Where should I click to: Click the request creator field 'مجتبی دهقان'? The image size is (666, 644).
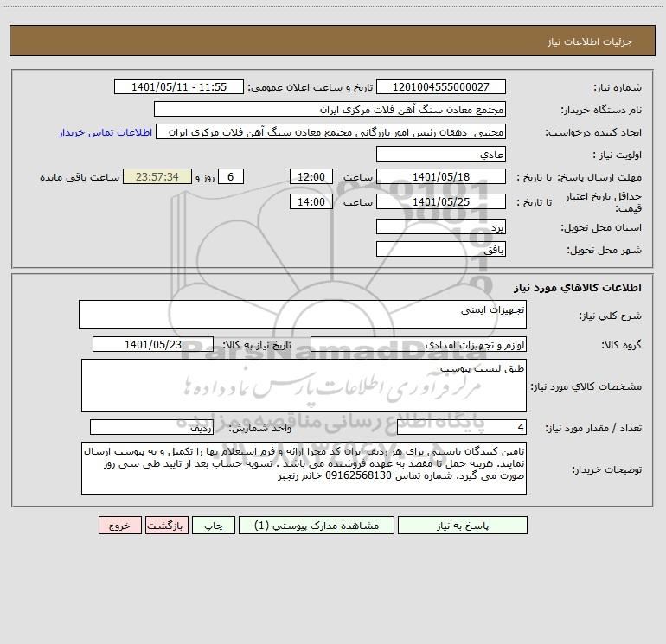point(331,131)
